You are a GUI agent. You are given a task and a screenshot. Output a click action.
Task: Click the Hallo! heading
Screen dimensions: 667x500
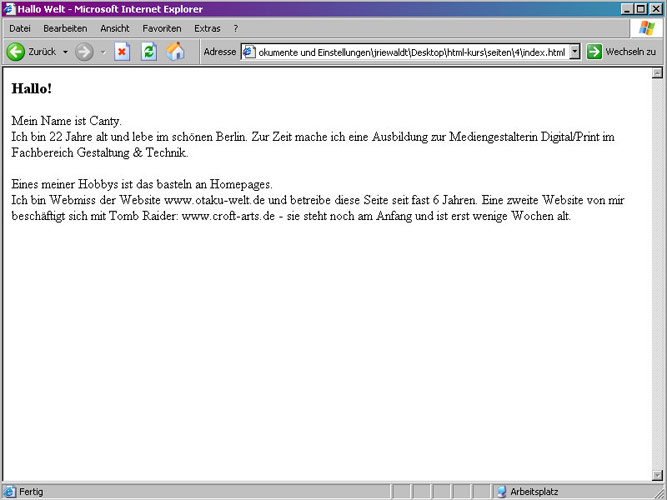coord(31,89)
